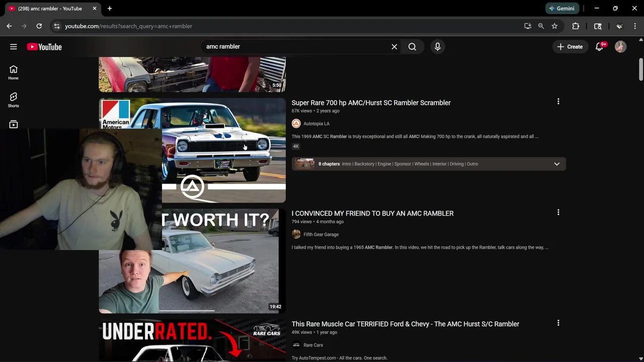
Task: Open the Gemini button
Action: [562, 9]
